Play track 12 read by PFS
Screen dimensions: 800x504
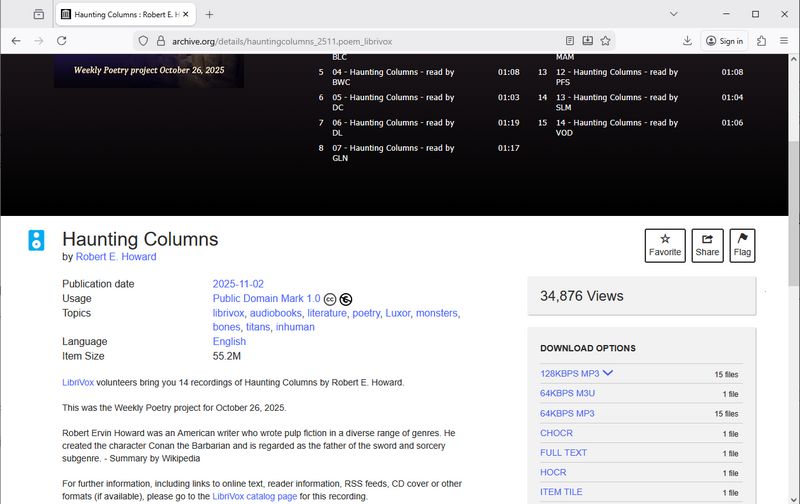[x=641, y=77]
